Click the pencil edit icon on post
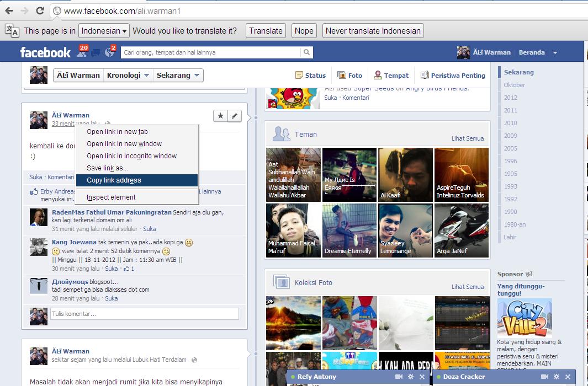This screenshot has width=588, height=386. [235, 116]
